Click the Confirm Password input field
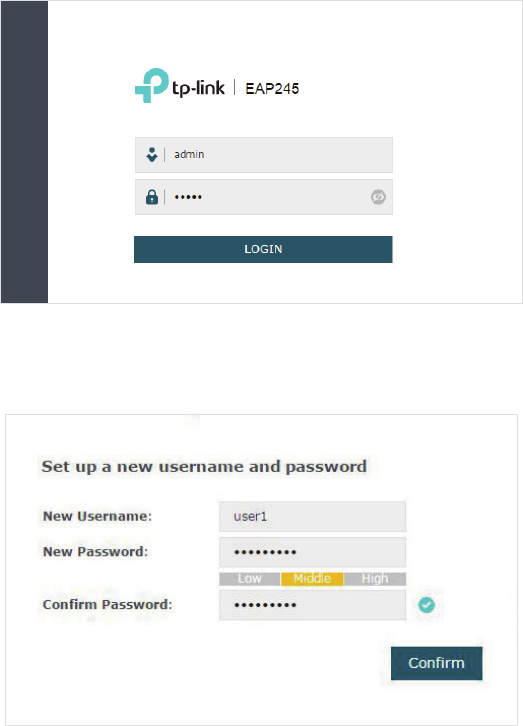 point(312,605)
